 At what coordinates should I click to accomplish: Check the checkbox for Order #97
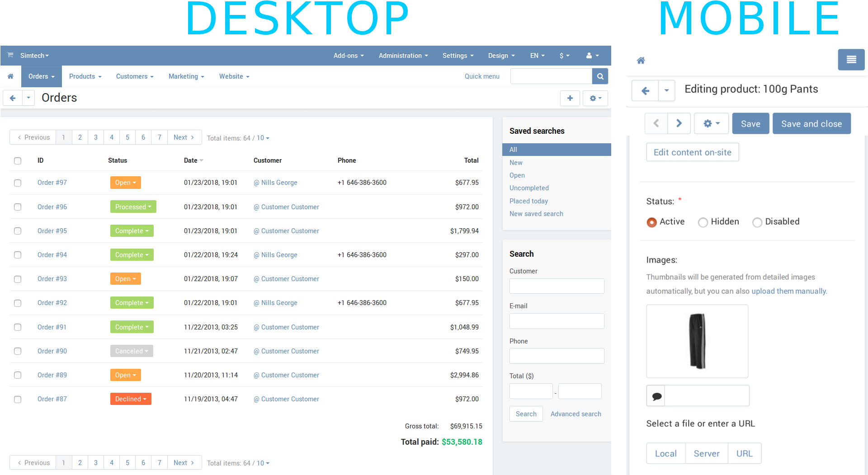pos(18,183)
